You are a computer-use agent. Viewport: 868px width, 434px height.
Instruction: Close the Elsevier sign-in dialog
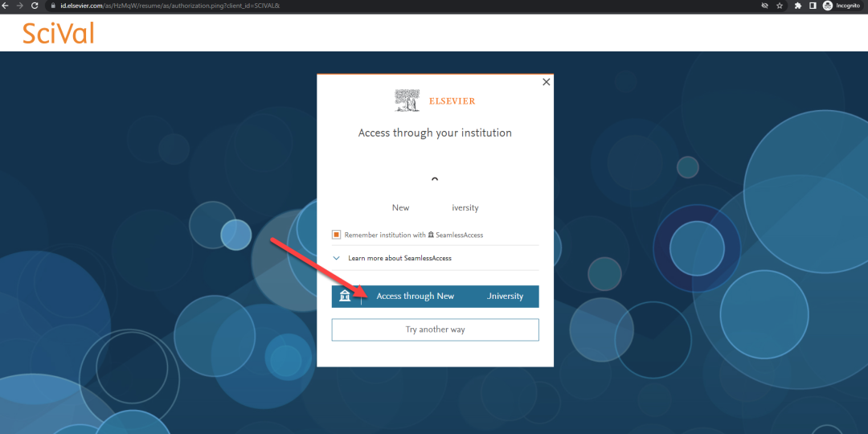[546, 82]
